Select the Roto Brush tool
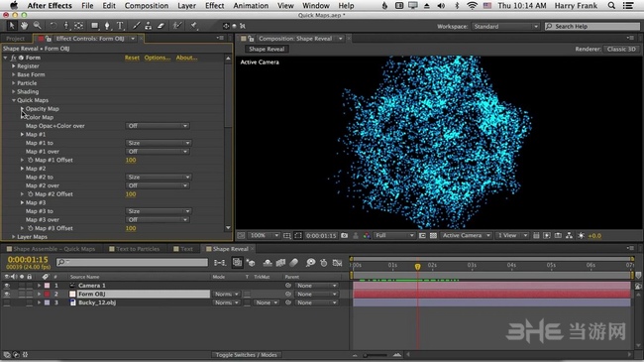Screen dimensions: 644x362 pyautogui.click(x=177, y=26)
